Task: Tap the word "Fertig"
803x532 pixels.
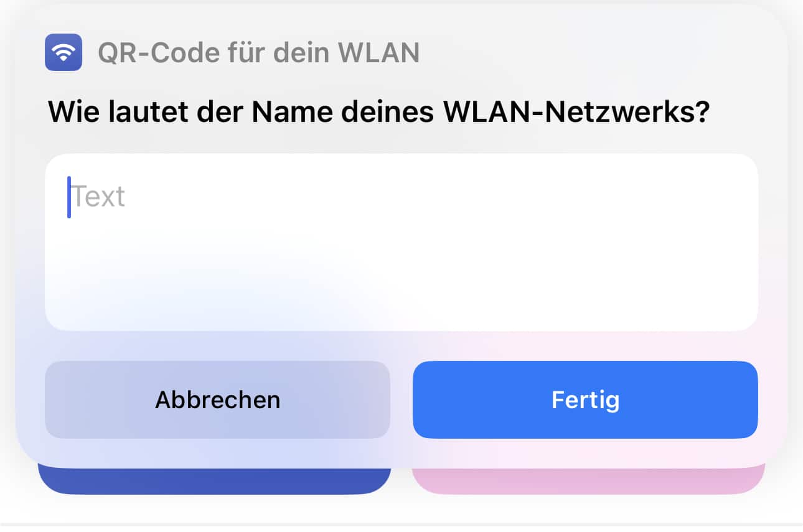Action: point(585,400)
